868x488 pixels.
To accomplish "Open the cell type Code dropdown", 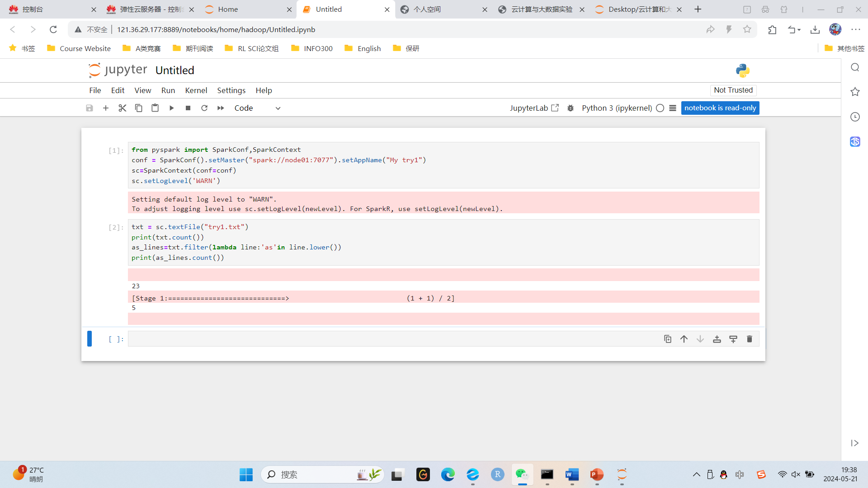I will 257,108.
